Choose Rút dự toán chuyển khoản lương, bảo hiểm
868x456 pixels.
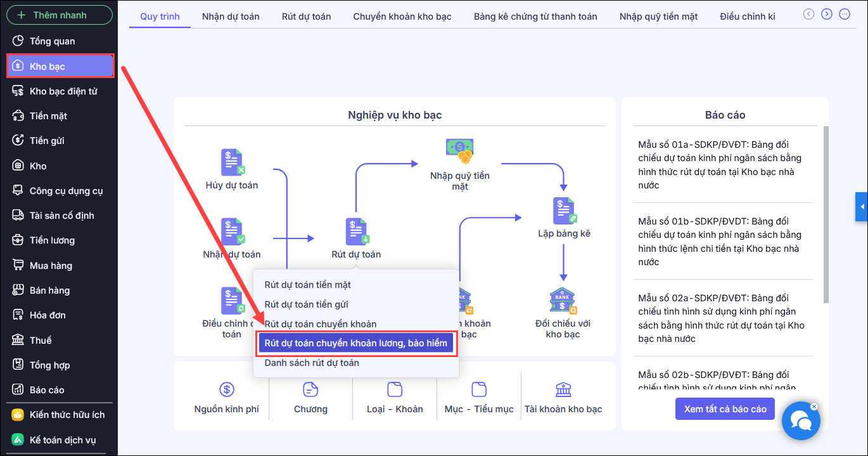tap(356, 343)
